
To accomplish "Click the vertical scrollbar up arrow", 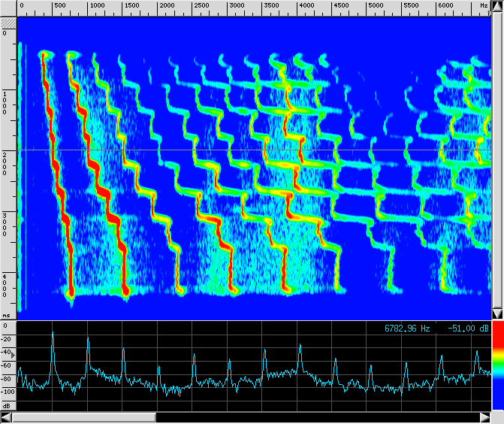I will tap(497, 7).
